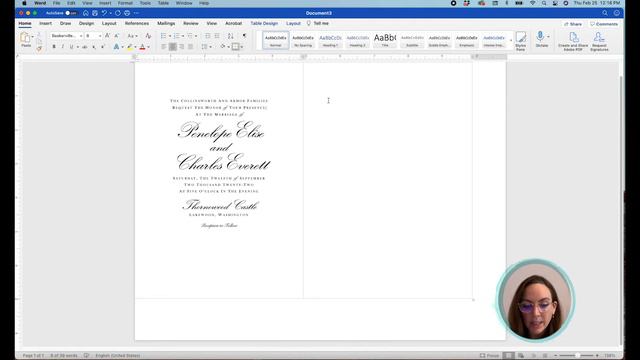This screenshot has width=640, height=360.
Task: Open the Borders dropdown arrow
Action: click(242, 47)
